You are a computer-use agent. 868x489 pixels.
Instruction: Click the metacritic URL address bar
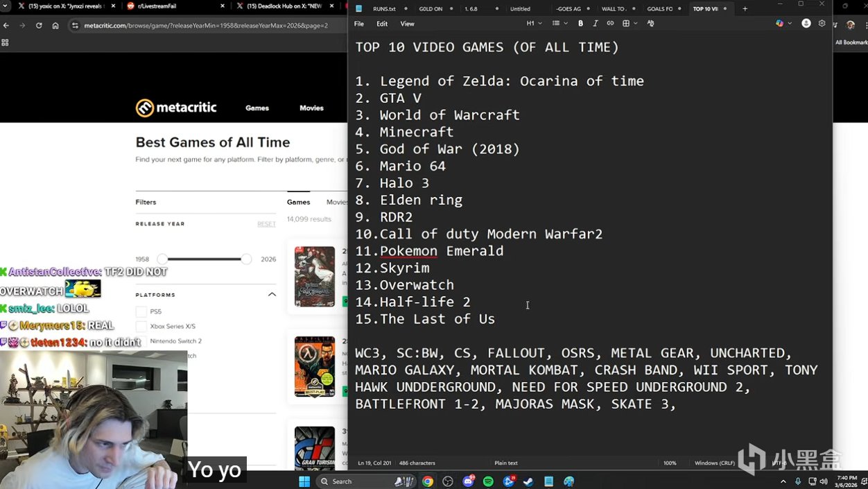tap(208, 26)
